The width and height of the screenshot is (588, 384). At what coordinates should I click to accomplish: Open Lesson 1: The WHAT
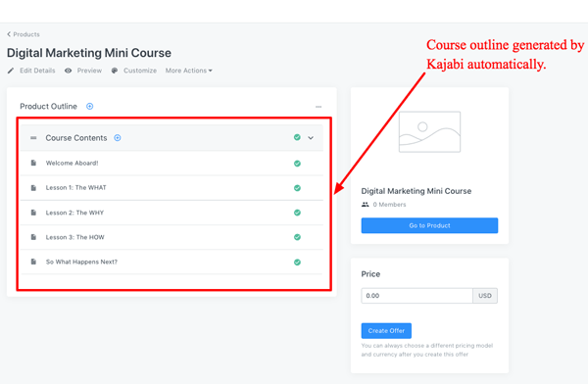tap(75, 187)
